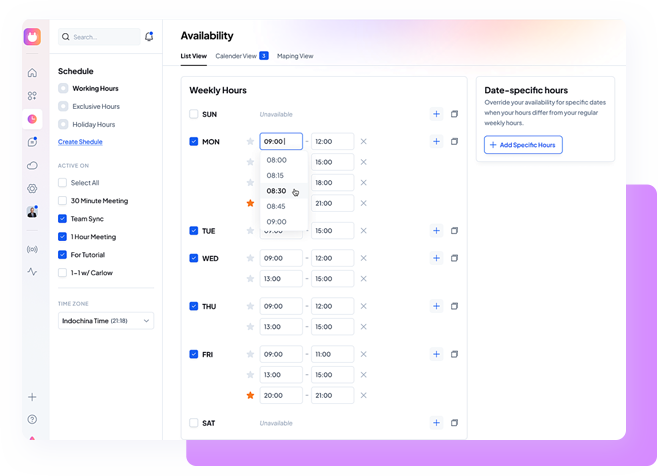Click the notification bell icon
The image size is (658, 476).
click(x=149, y=37)
